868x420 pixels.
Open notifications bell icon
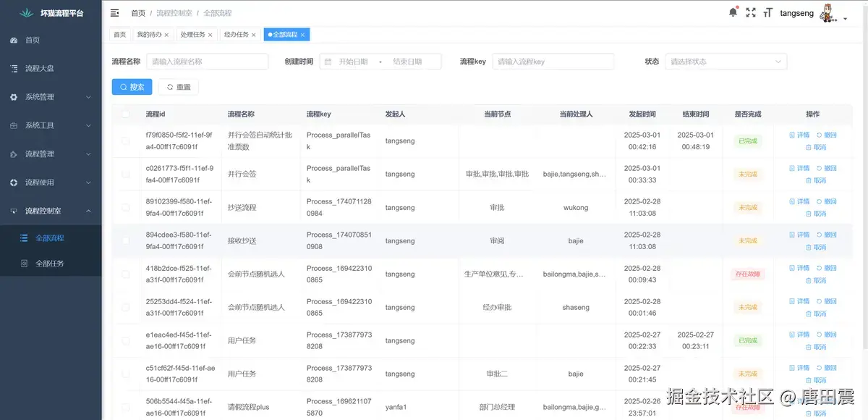tap(733, 12)
